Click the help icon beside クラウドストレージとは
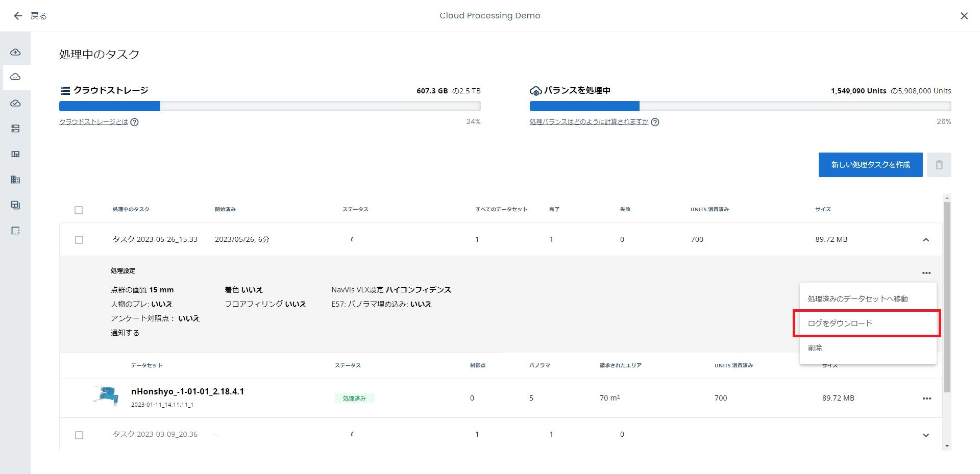Image resolution: width=980 pixels, height=474 pixels. coord(134,122)
